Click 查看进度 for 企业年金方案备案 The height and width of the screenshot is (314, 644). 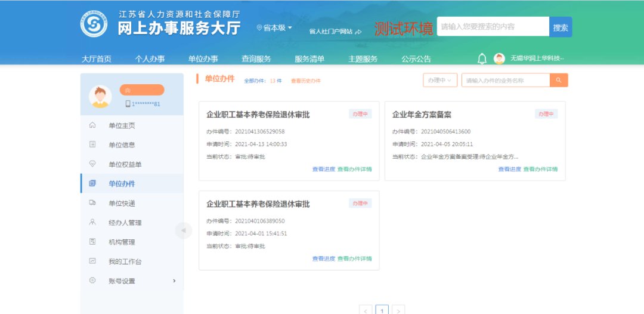[509, 169]
